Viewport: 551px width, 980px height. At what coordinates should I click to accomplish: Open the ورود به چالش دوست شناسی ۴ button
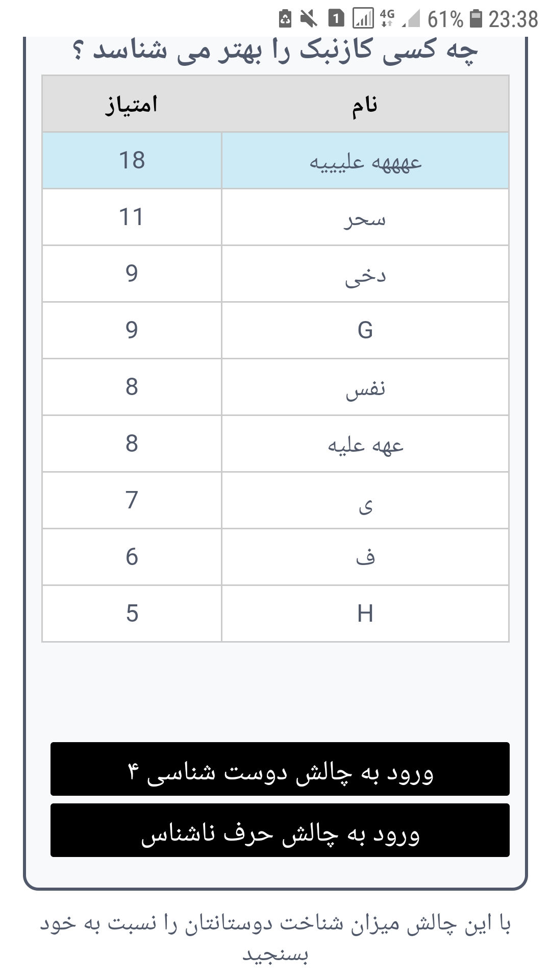(280, 769)
